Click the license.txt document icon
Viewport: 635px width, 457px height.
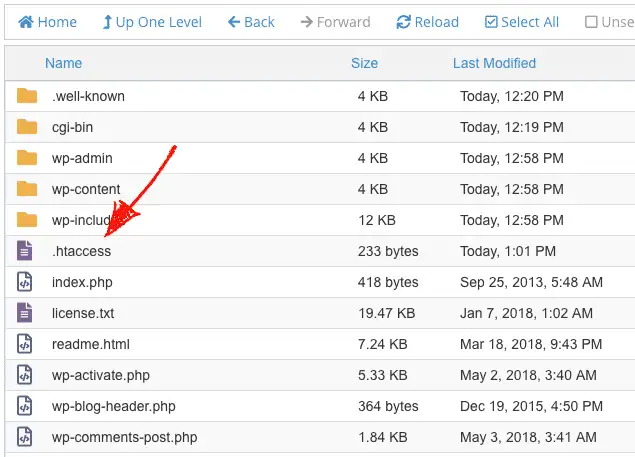click(25, 313)
